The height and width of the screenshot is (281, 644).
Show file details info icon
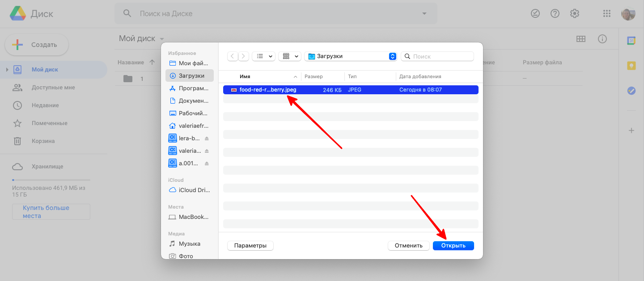tap(602, 39)
